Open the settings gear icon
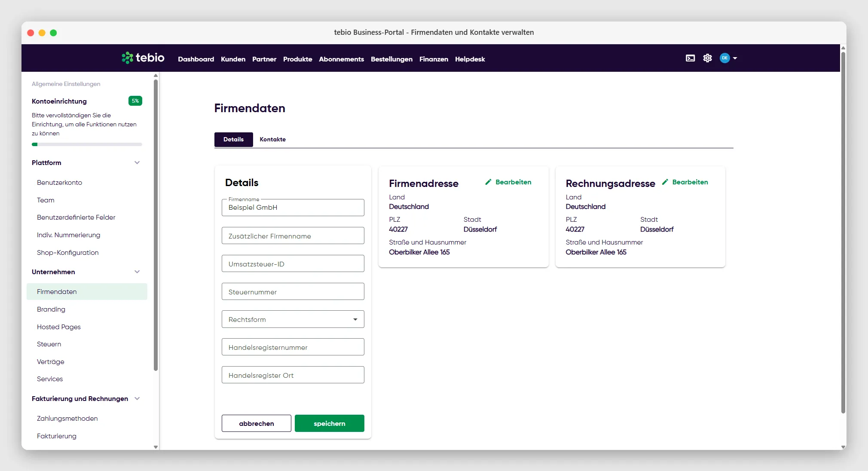868x471 pixels. click(x=707, y=58)
